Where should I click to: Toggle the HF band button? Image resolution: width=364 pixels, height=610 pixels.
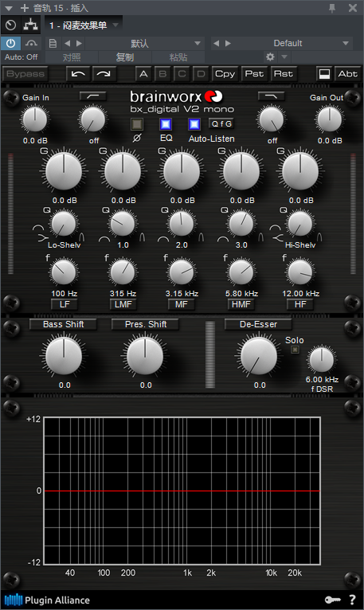click(x=300, y=304)
